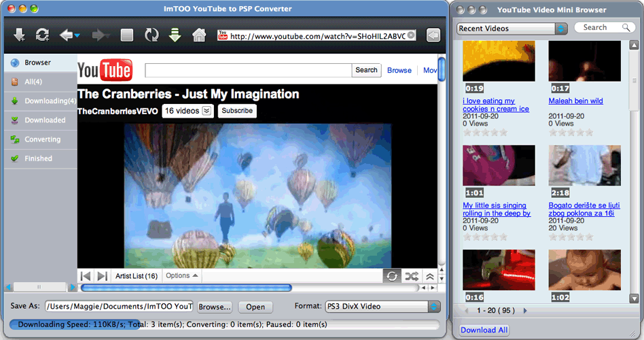Click the Download All button
The width and height of the screenshot is (644, 340).
click(x=484, y=330)
